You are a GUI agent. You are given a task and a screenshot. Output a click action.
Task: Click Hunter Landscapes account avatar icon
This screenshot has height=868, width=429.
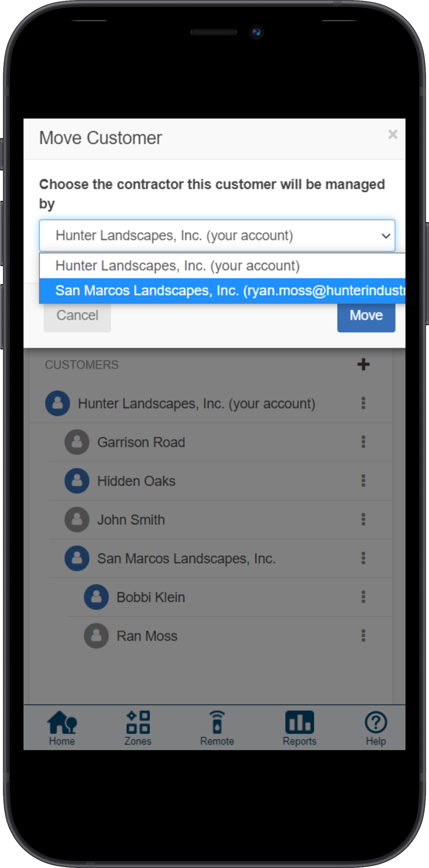pyautogui.click(x=58, y=403)
